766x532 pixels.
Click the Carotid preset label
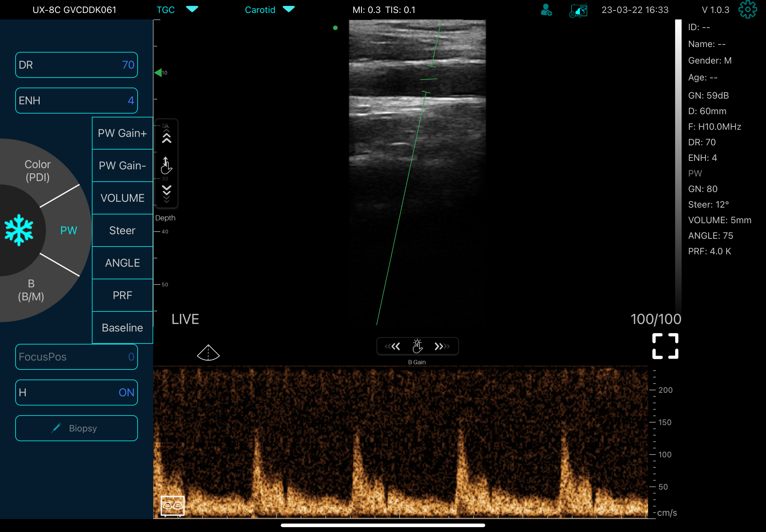(260, 10)
